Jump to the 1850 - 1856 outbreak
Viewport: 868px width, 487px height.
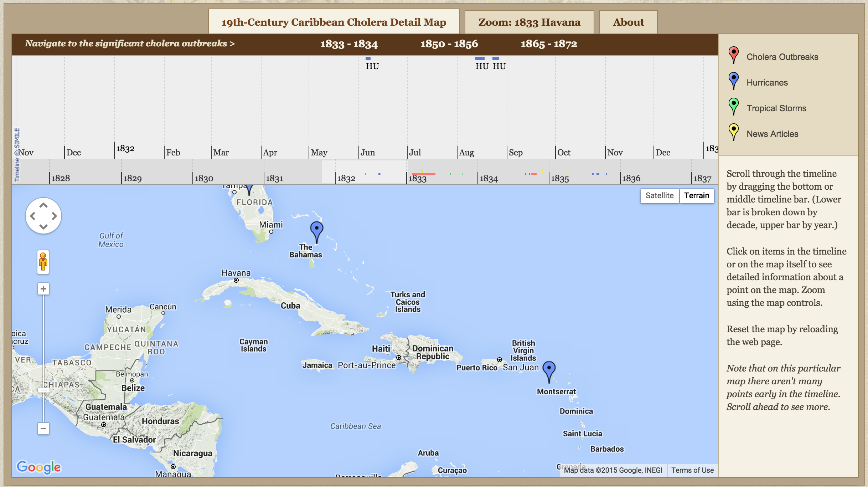point(449,44)
